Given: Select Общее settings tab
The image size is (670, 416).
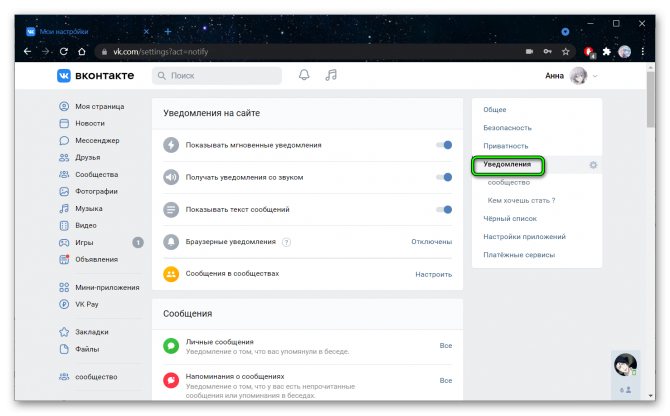Looking at the screenshot, I should coord(495,110).
